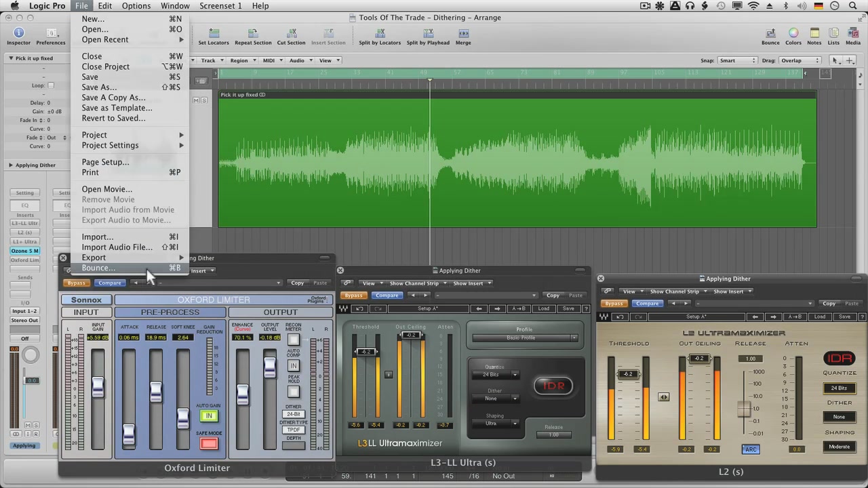Screen dimensions: 868x488
Task: Click A→B button in L3 toolbar
Action: 519,309
